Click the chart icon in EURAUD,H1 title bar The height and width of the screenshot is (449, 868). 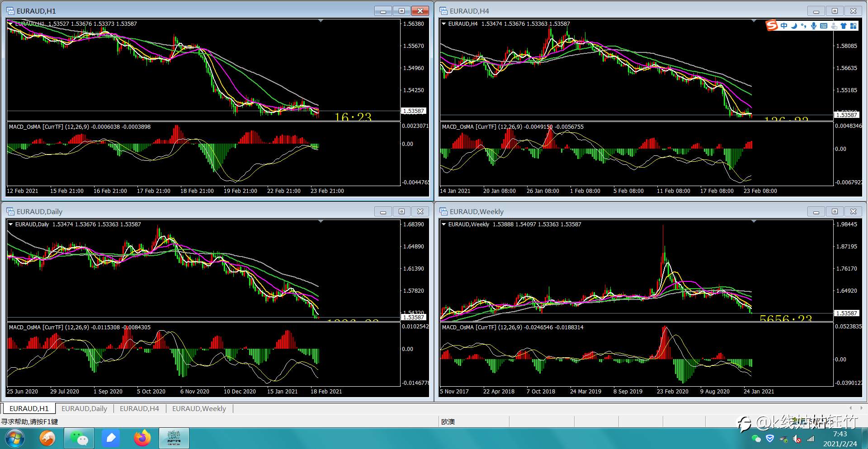pos(10,11)
